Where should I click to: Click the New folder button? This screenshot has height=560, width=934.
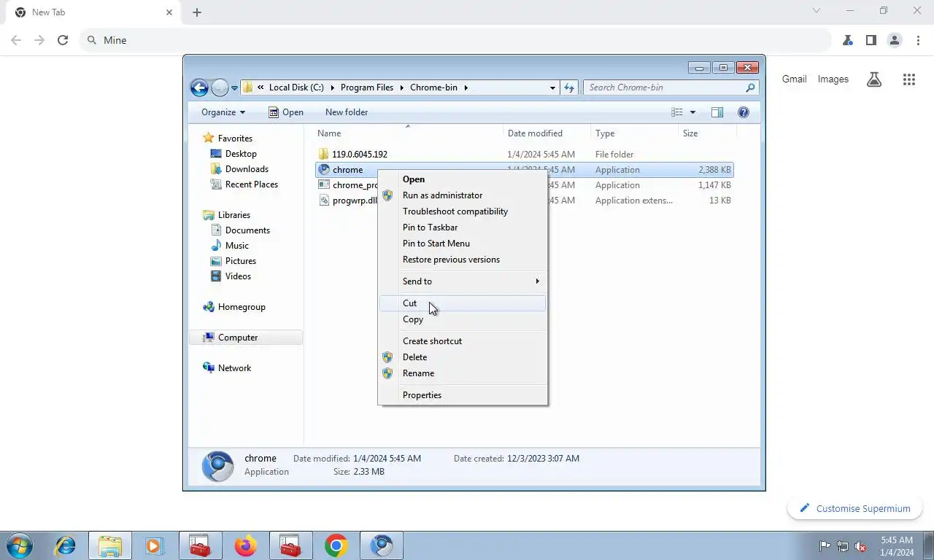tap(347, 112)
